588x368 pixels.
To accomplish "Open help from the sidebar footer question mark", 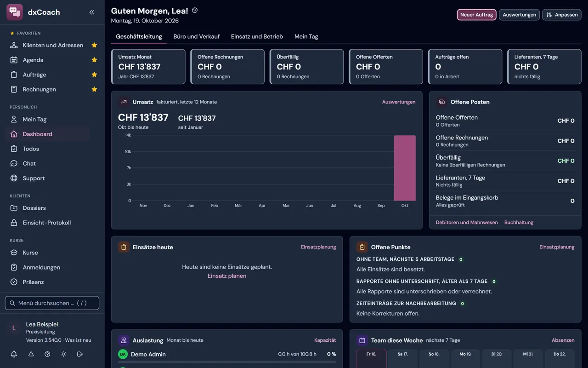I will (47, 354).
